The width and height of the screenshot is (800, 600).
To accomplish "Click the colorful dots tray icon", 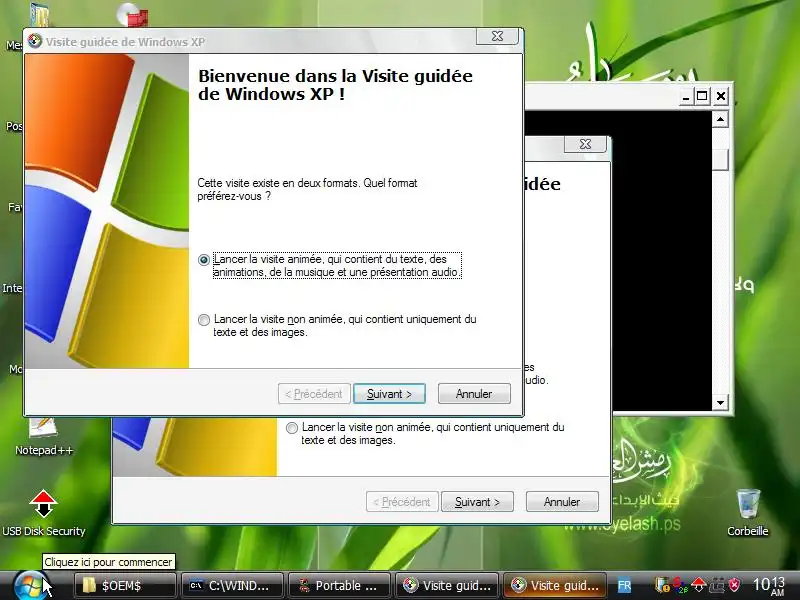I will 680,585.
